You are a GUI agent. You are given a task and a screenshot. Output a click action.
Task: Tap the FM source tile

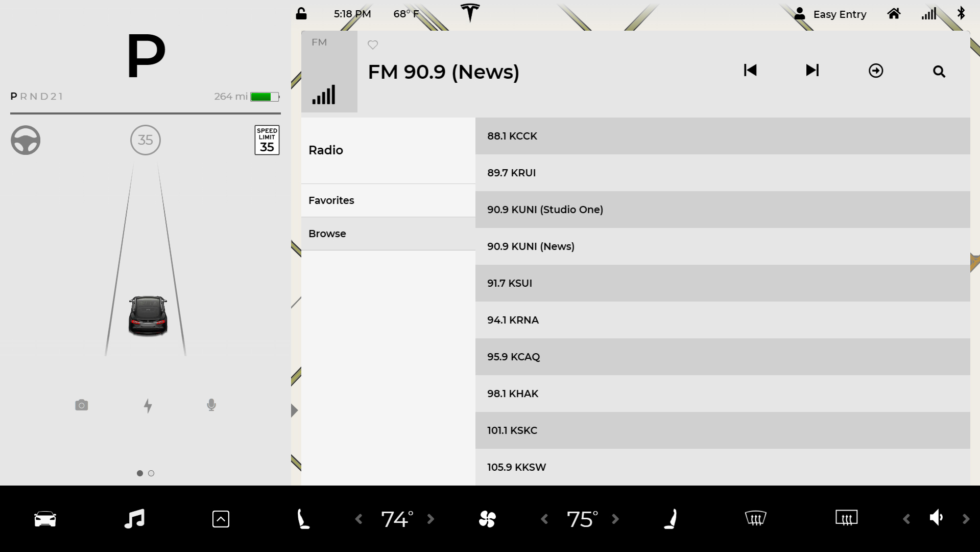(x=329, y=72)
